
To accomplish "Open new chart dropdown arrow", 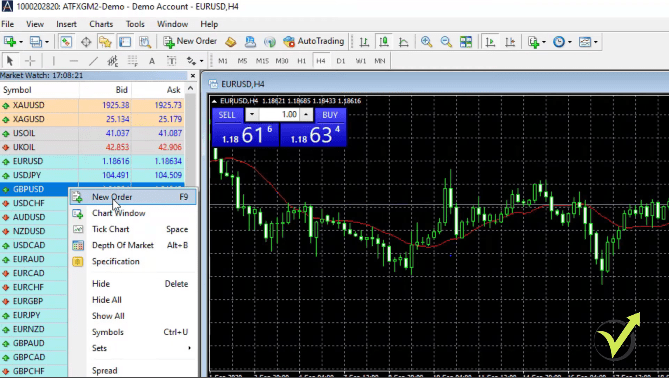I will coord(20,42).
